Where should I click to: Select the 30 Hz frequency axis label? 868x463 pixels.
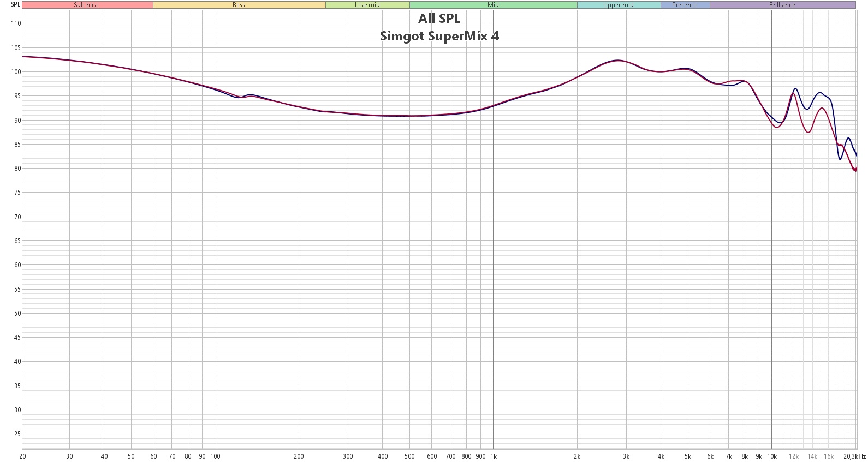[x=69, y=456]
